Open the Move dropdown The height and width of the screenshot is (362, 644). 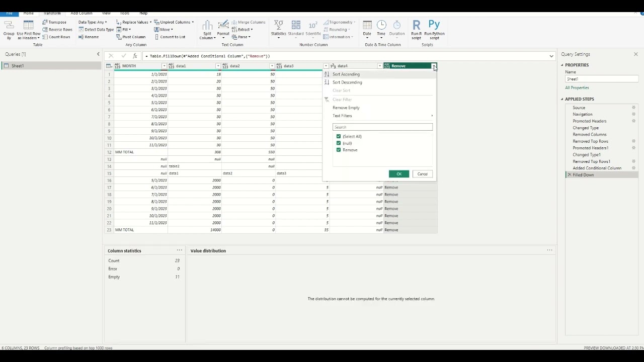click(x=164, y=29)
